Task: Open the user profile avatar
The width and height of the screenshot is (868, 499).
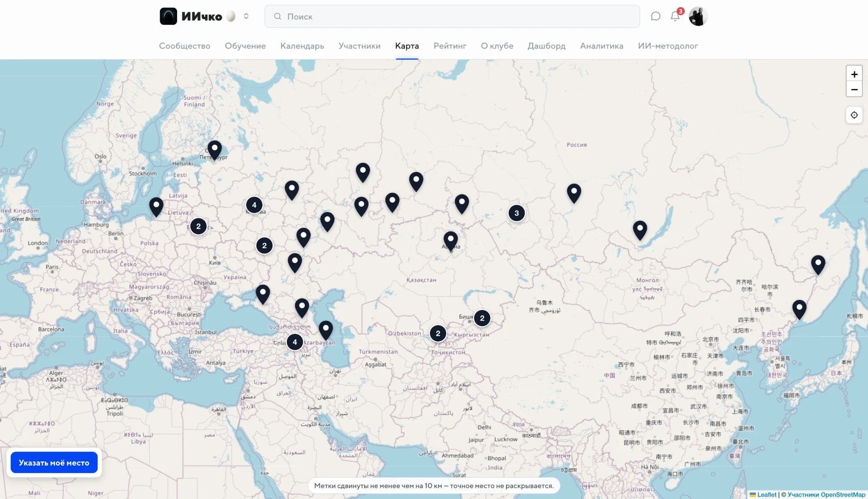Action: [x=698, y=16]
